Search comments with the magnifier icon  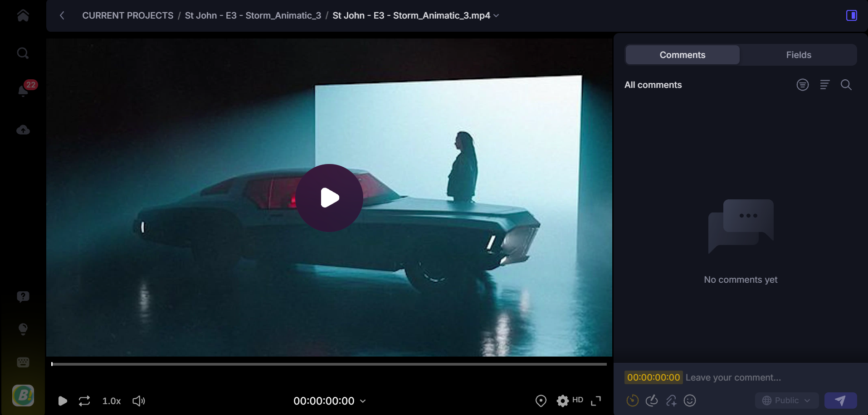click(x=846, y=85)
